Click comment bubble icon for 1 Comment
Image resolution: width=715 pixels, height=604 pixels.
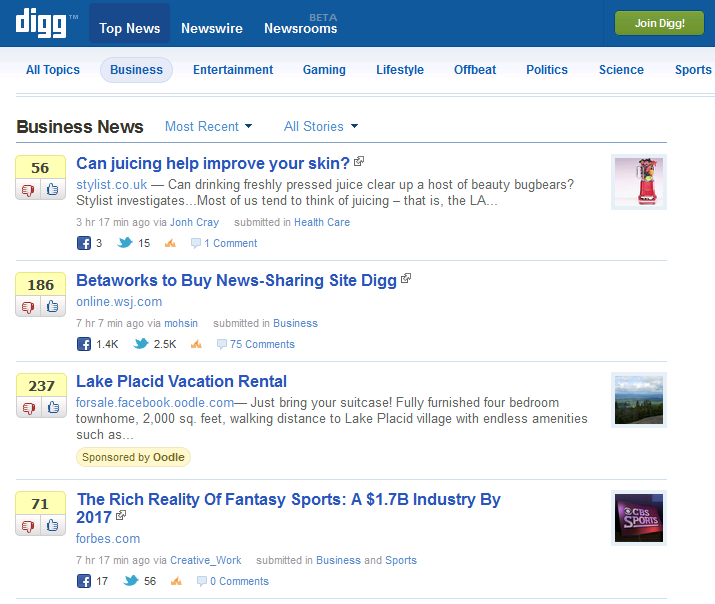point(196,243)
